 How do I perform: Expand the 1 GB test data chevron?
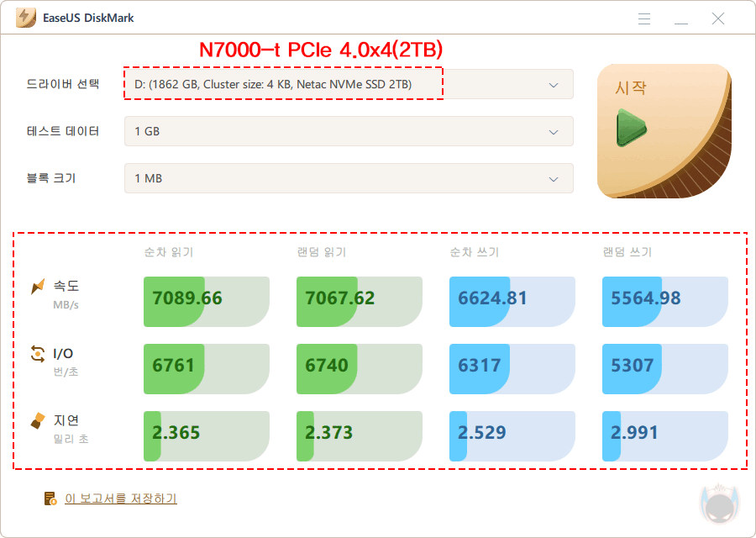[x=554, y=132]
